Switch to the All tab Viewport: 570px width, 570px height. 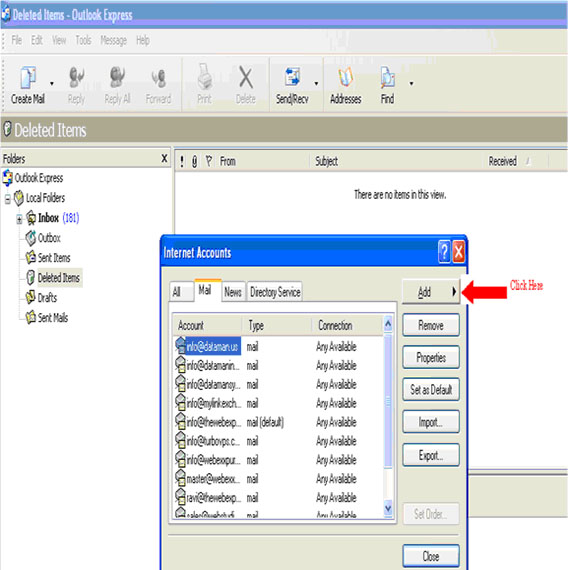pos(181,292)
